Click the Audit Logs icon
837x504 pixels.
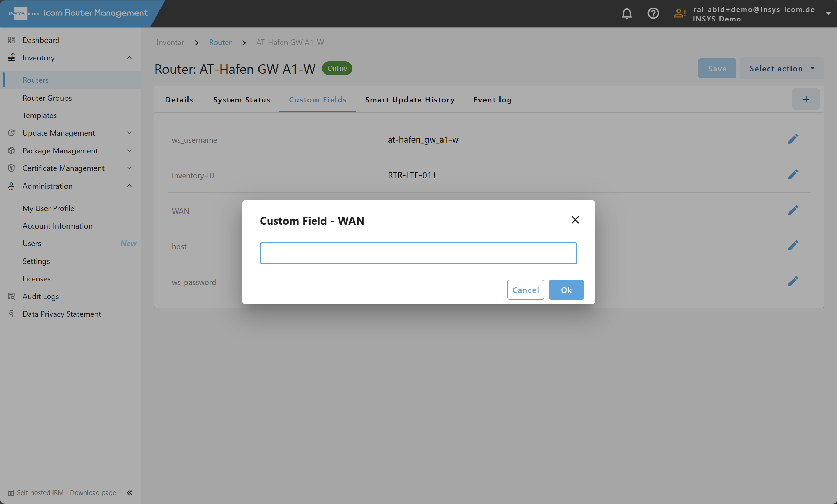pos(11,296)
